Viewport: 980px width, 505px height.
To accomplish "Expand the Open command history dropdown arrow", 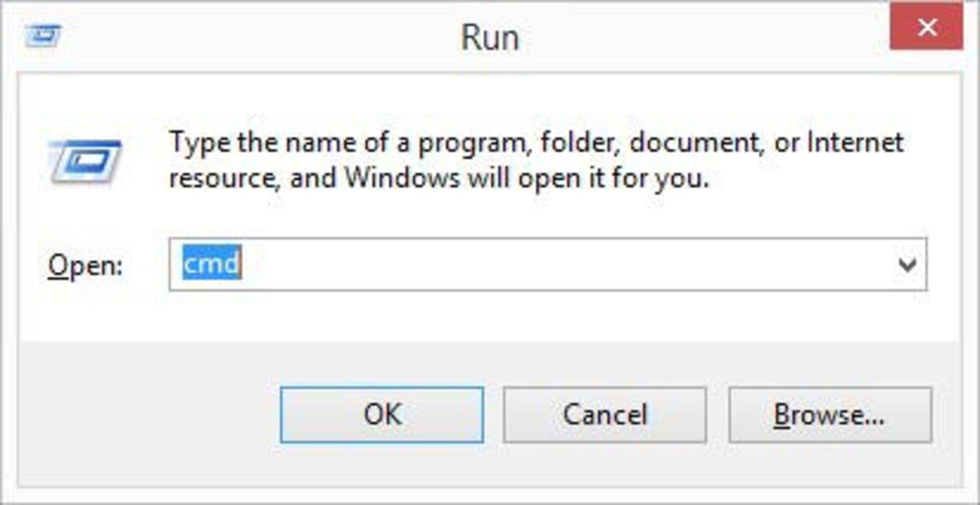I will [907, 265].
